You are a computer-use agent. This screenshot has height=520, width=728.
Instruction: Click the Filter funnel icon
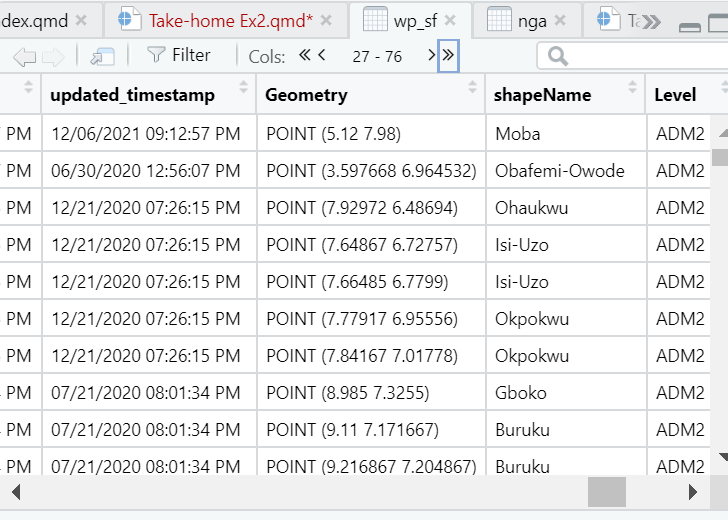coord(156,56)
